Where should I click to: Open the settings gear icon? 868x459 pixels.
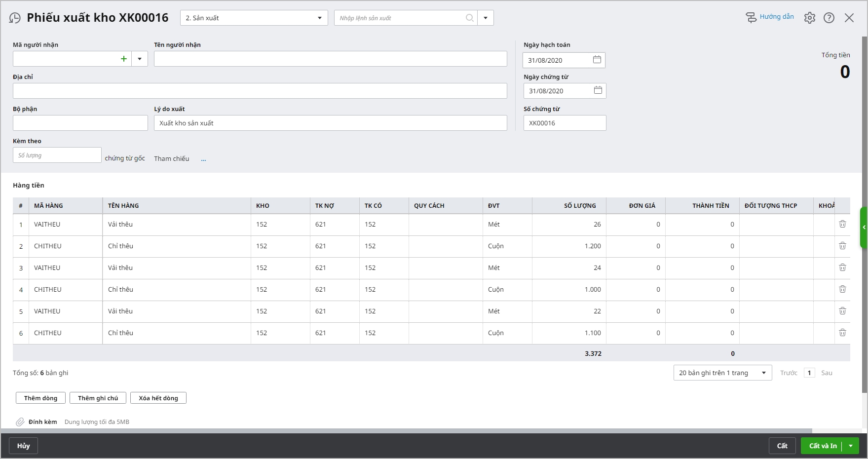809,18
